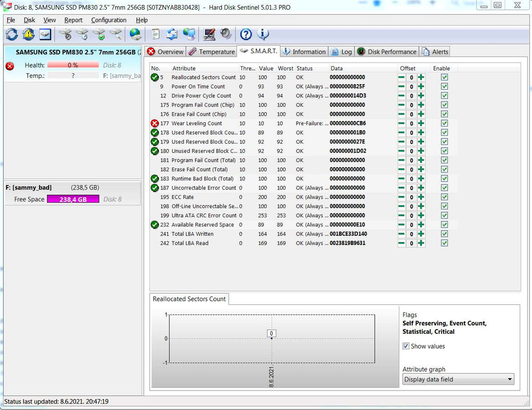The image size is (532, 410).
Task: Click red error icon beside Health
Action: click(10, 66)
